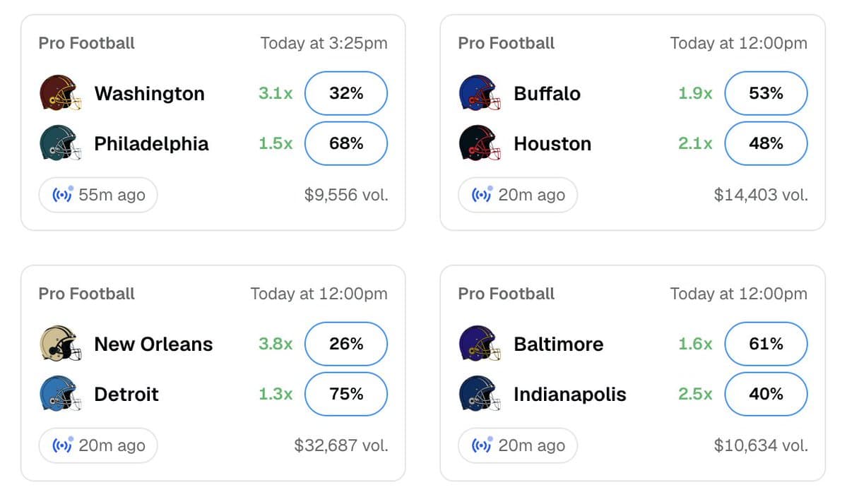Choose Detroit at 75%
Viewport: 847px width, 504px height.
pyautogui.click(x=346, y=394)
